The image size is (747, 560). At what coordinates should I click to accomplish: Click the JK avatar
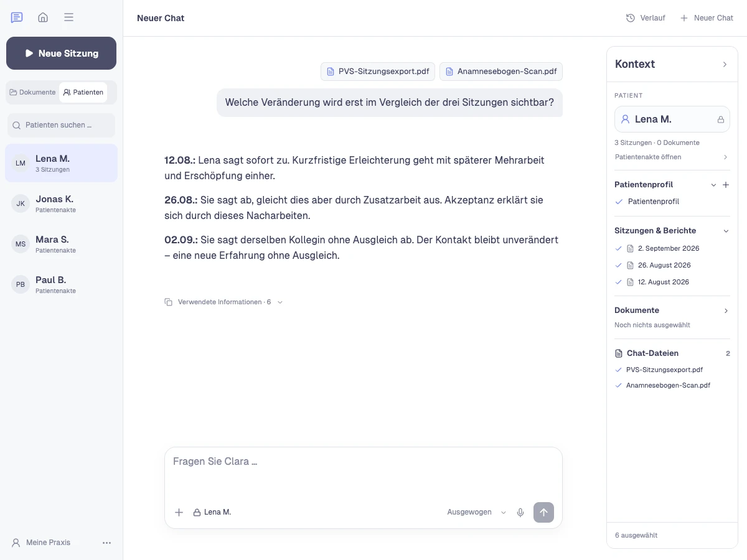coord(21,203)
